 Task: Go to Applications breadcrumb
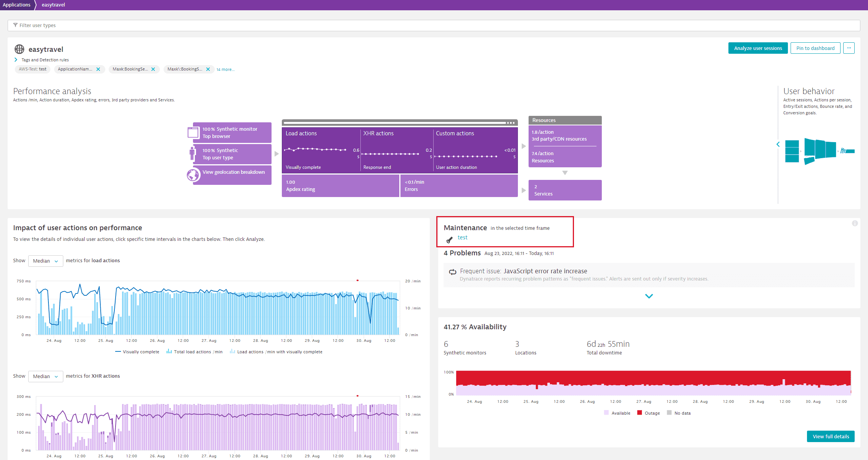tap(16, 5)
